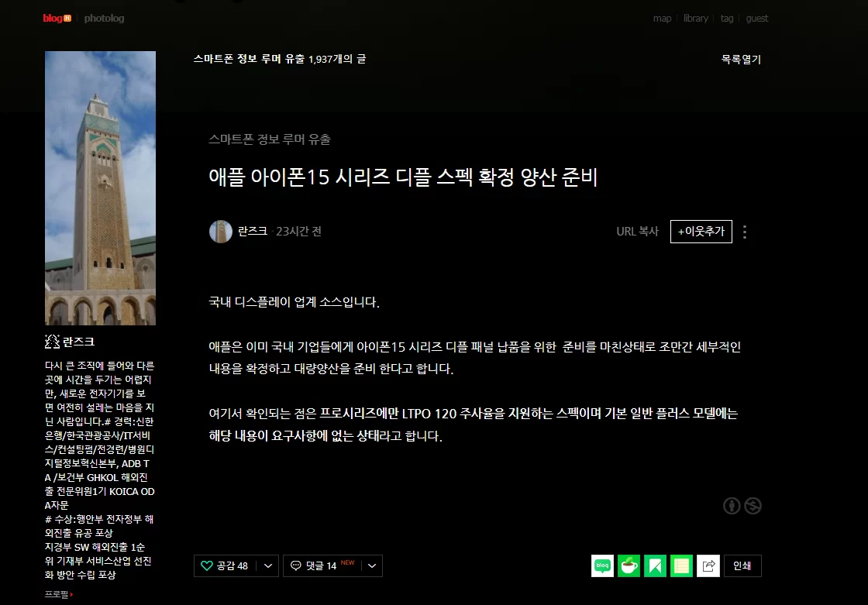Click the external share arrow icon
The height and width of the screenshot is (605, 868).
708,565
